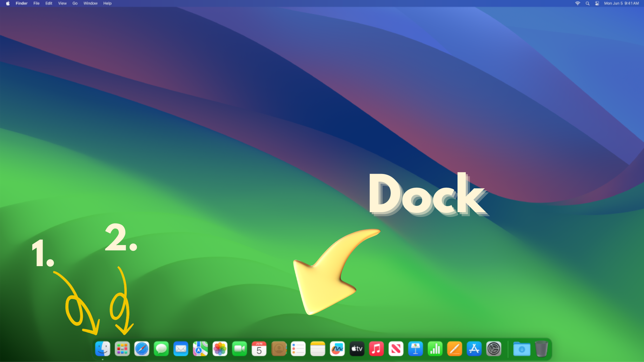Image resolution: width=644 pixels, height=362 pixels.
Task: Open the Apple TV app
Action: [x=357, y=349]
